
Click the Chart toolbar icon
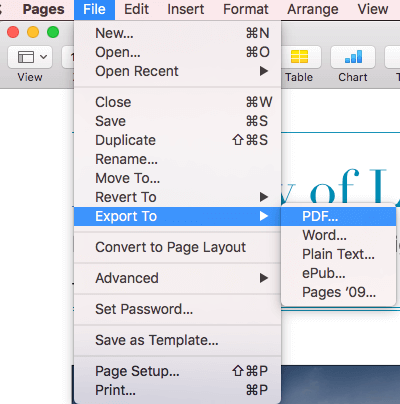[x=353, y=57]
